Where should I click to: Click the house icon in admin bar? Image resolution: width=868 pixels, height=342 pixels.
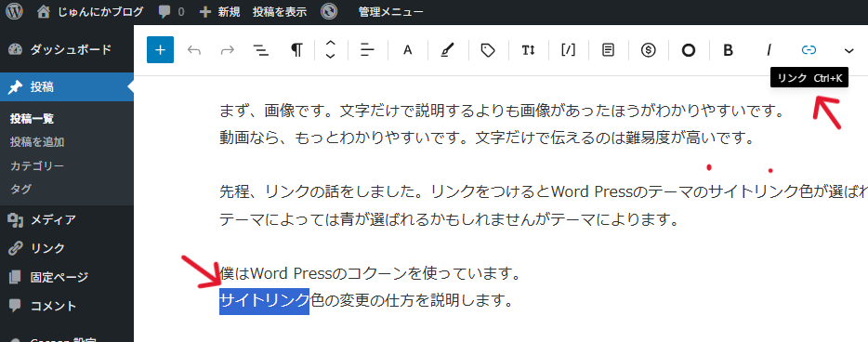pos(45,12)
